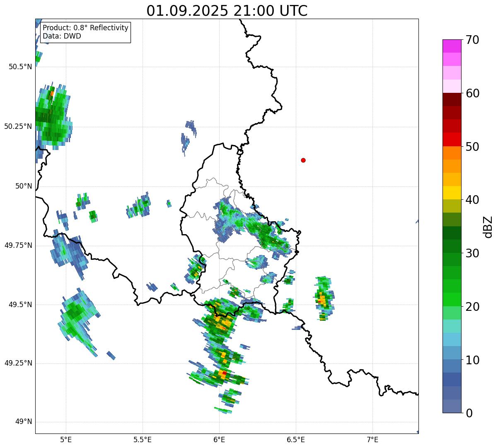Click the 6.5°E longitude label
The width and height of the screenshot is (498, 448).
click(296, 439)
